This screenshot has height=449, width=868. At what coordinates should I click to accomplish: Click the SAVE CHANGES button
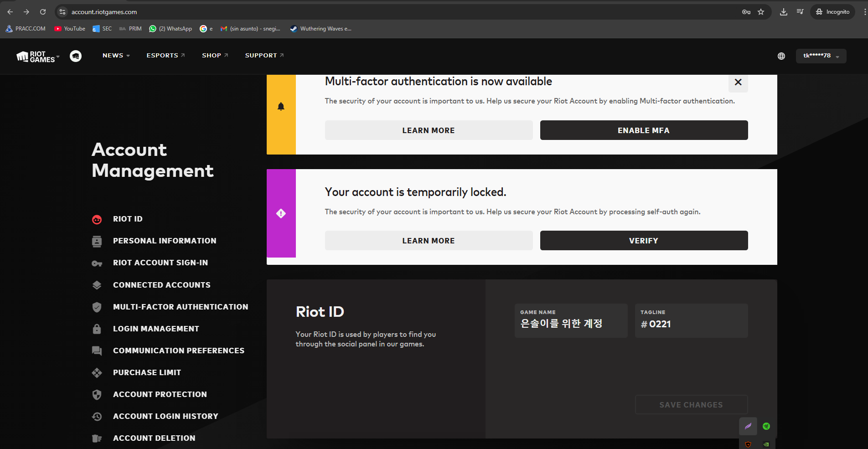tap(691, 405)
